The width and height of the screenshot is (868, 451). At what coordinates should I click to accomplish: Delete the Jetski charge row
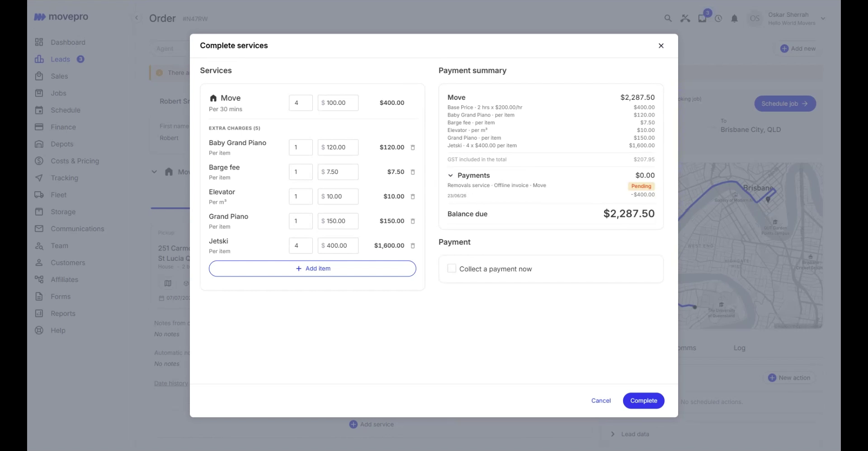413,246
